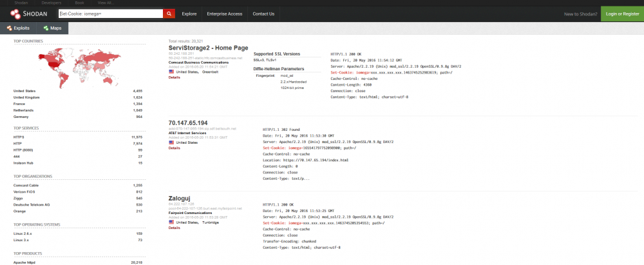Click the Shodan logo icon

pos(15,14)
